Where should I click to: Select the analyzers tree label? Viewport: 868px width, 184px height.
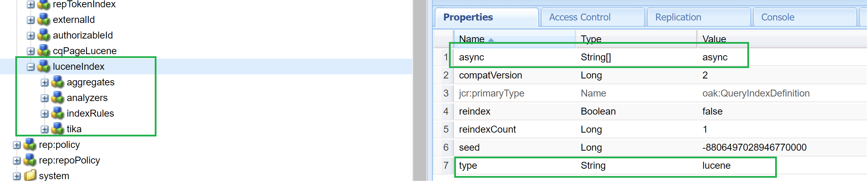point(87,98)
